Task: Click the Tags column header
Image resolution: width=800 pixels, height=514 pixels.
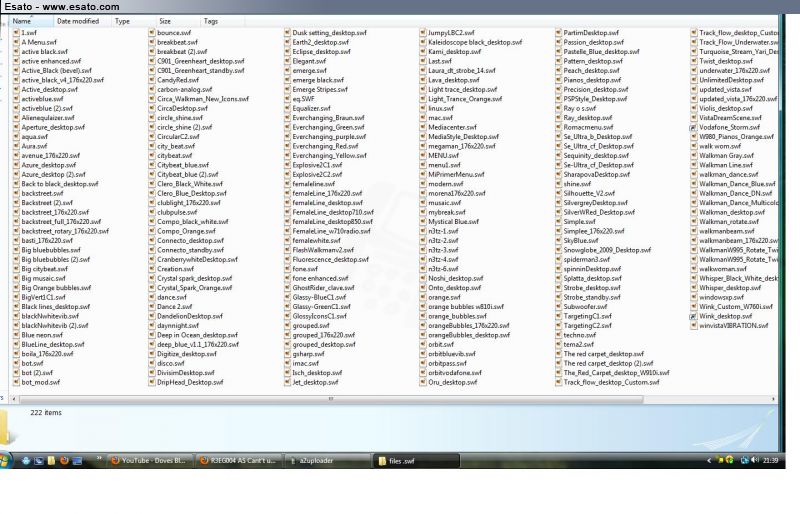Action: (211, 20)
